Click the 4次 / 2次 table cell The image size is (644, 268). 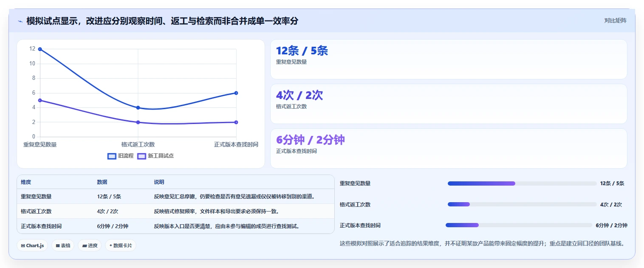pyautogui.click(x=107, y=212)
